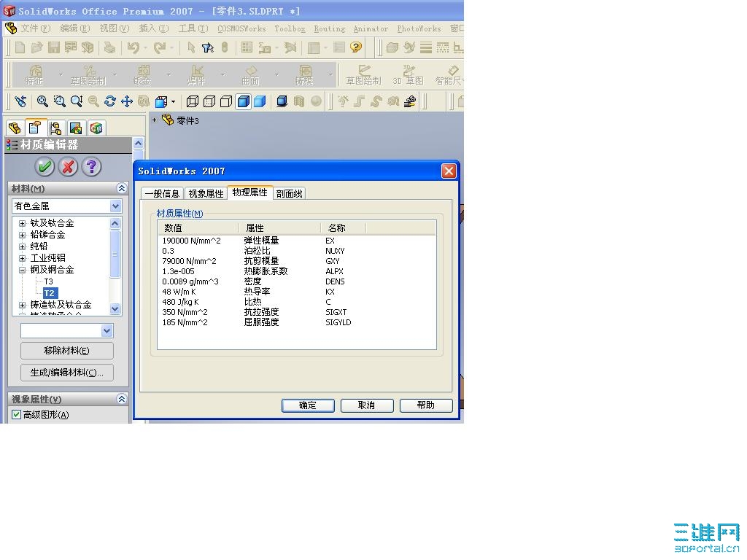The width and height of the screenshot is (747, 560).
Task: Click the camera view toolbar icon
Action: click(x=410, y=101)
